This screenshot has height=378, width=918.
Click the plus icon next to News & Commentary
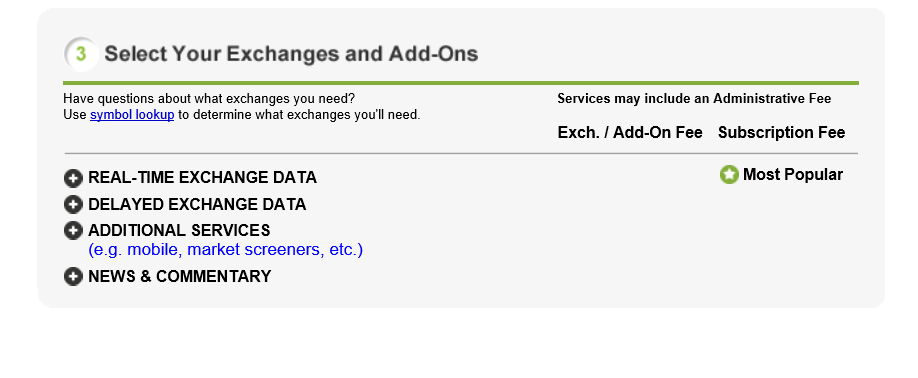tap(73, 276)
